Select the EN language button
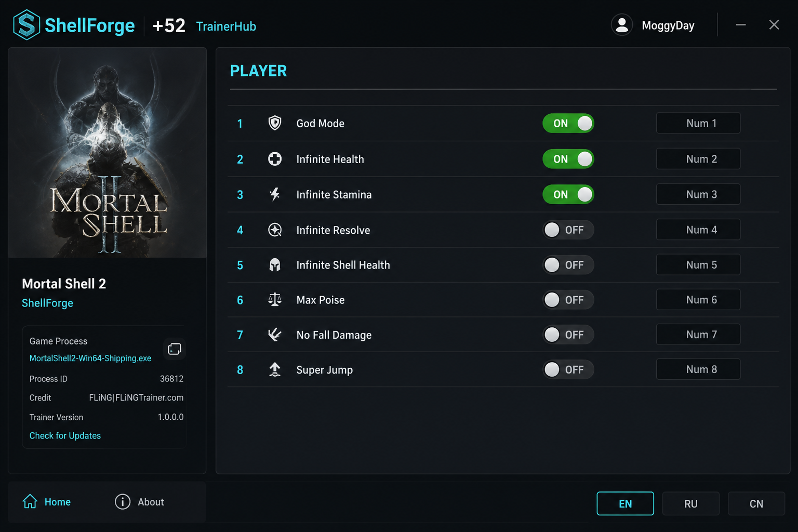 pyautogui.click(x=626, y=503)
